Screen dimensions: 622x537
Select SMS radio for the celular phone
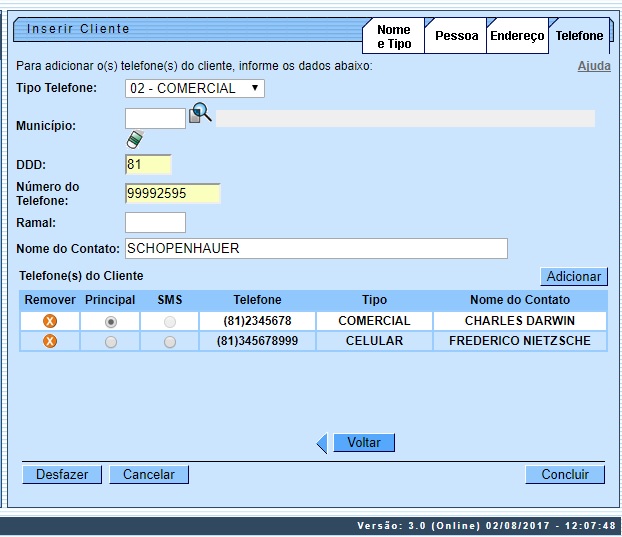169,341
